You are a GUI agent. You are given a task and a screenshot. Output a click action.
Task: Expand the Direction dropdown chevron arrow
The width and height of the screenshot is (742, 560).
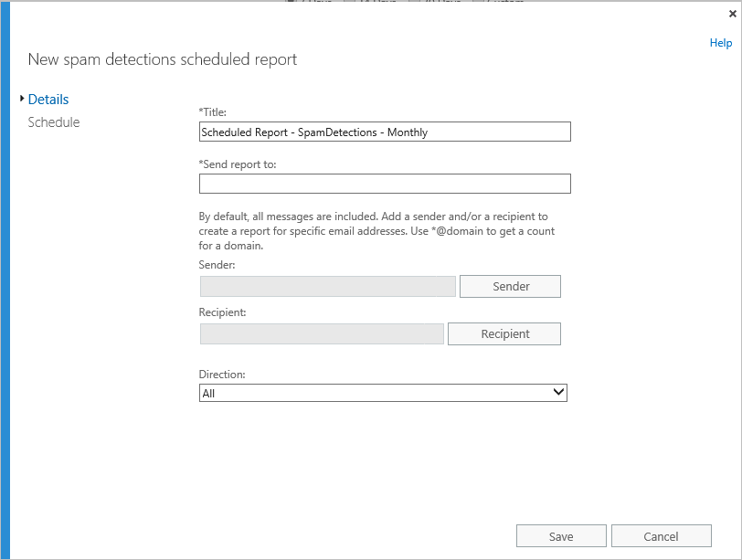click(x=558, y=393)
